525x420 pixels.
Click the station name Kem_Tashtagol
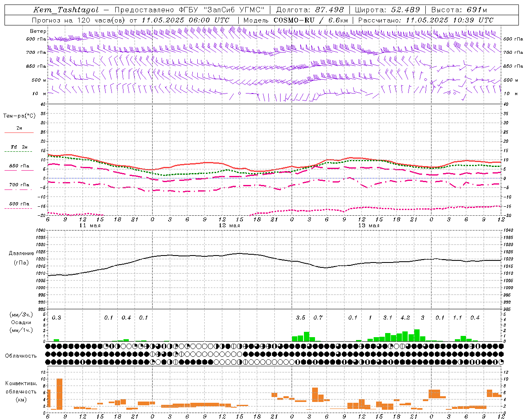[x=66, y=10]
